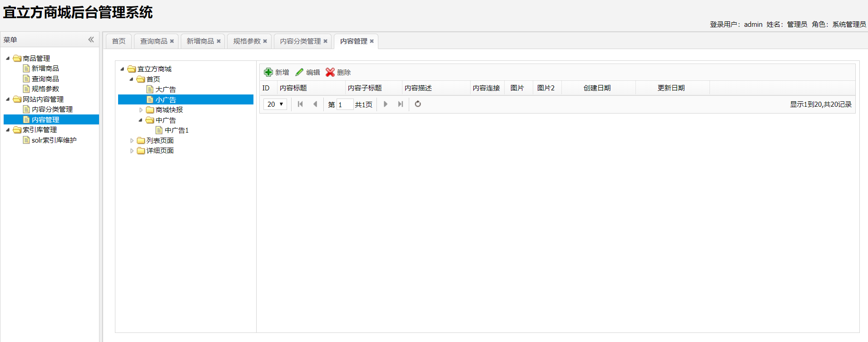Click the 详细页面 folder icon

[141, 151]
